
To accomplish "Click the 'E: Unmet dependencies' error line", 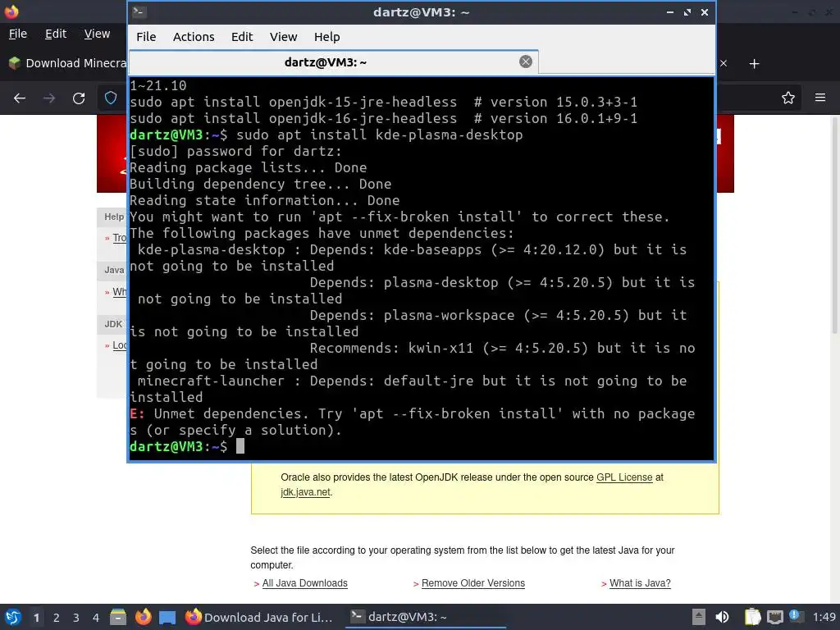I will tap(413, 422).
